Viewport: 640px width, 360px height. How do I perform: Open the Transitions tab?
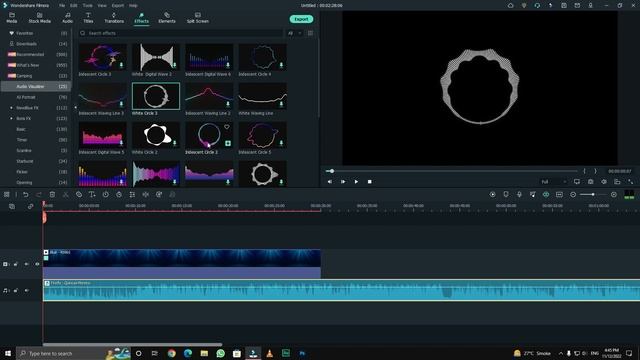(114, 18)
